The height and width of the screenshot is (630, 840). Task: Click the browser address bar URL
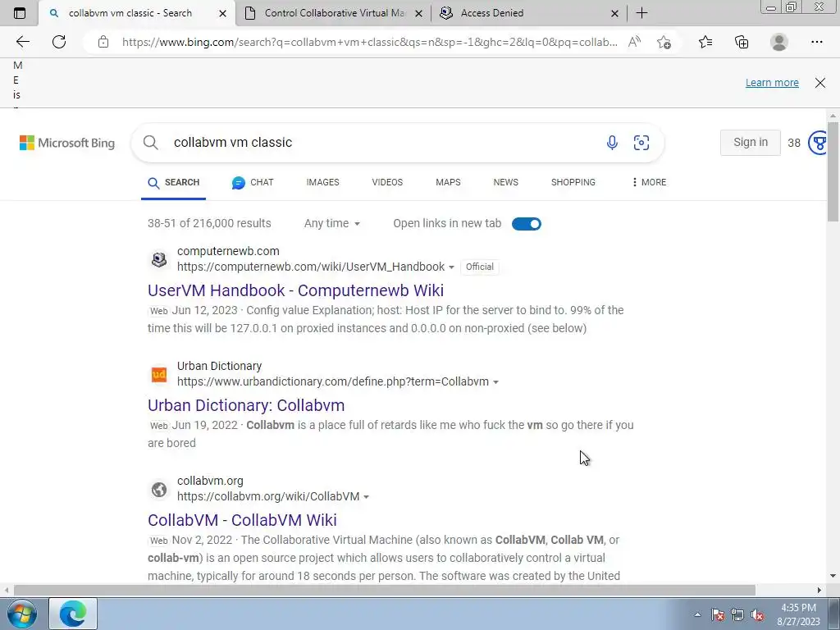coord(370,42)
